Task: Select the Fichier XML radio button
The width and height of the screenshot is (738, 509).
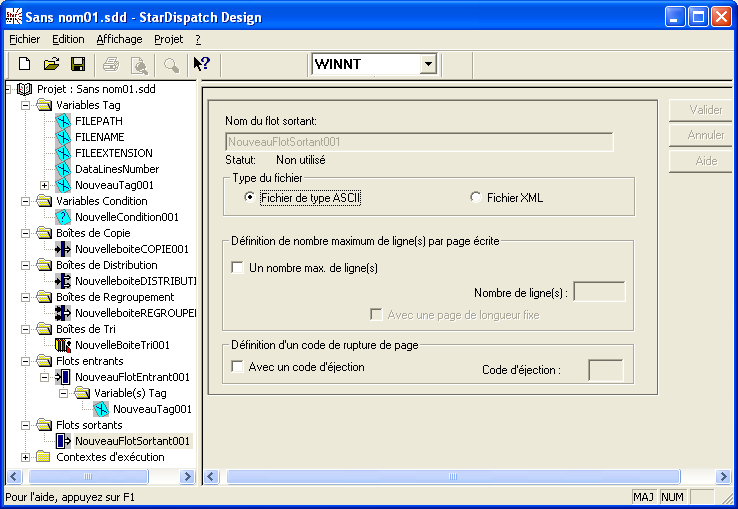Action: 476,198
